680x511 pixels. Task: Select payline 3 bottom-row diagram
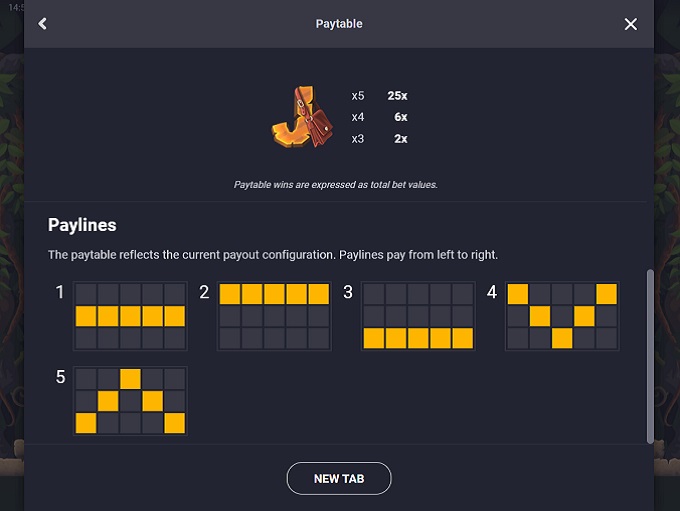tap(418, 316)
